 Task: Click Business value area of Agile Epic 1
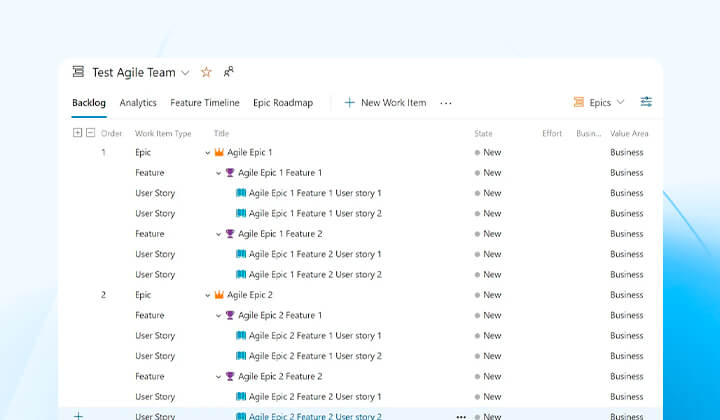(x=627, y=152)
